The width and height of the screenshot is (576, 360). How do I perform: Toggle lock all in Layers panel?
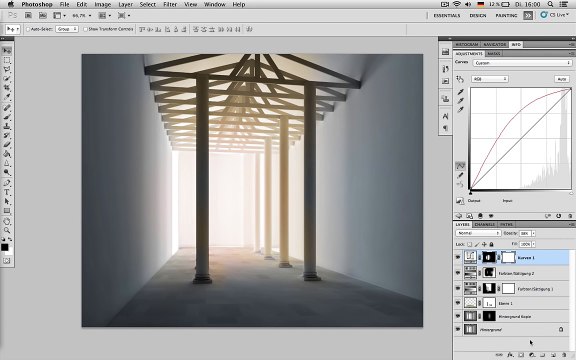pos(491,244)
